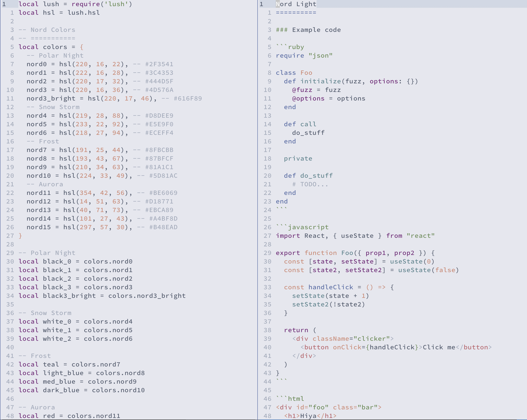Click the 'private' keyword in Ruby code
This screenshot has height=420, width=527.
pyautogui.click(x=298, y=159)
